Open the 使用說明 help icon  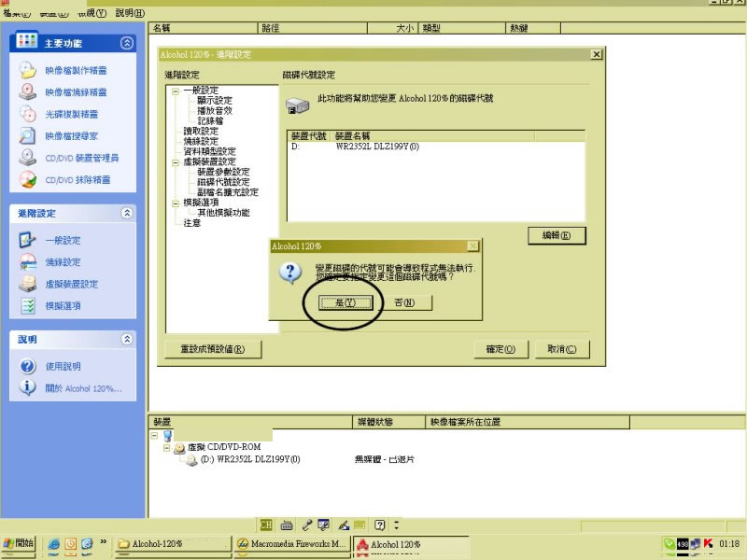[28, 366]
